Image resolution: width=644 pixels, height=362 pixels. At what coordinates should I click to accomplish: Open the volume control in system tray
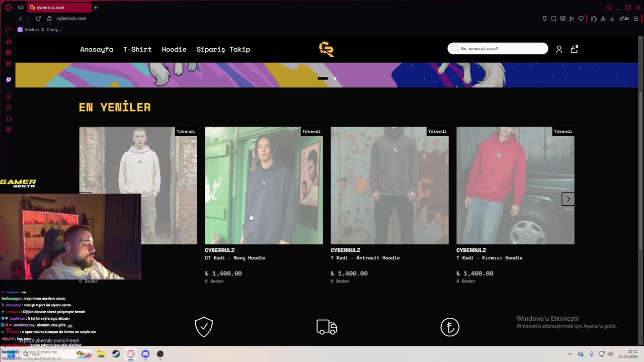click(x=610, y=354)
